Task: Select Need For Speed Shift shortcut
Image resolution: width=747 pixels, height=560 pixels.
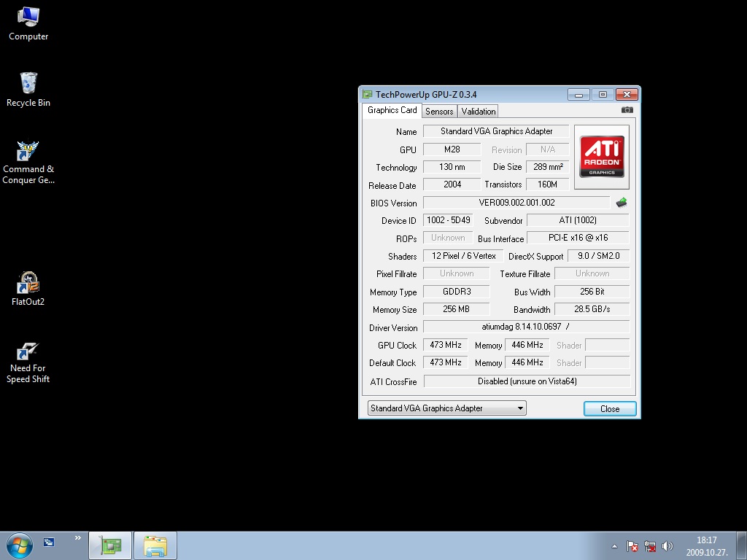Action: (28, 363)
